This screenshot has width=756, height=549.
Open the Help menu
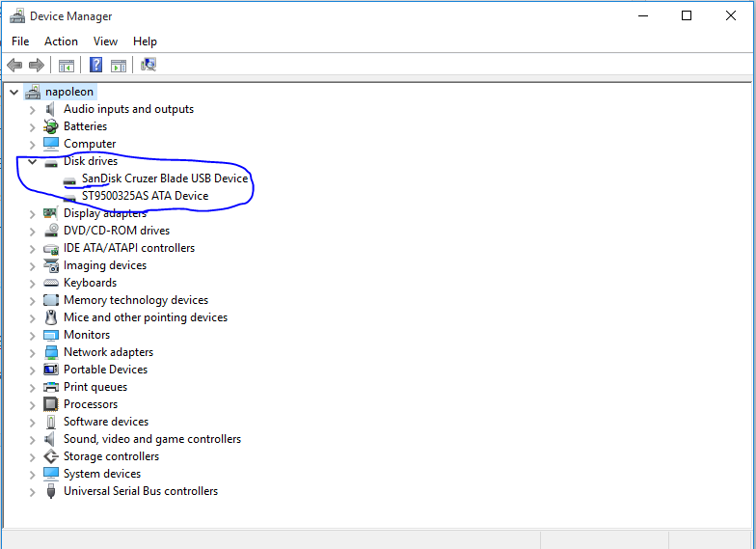point(145,41)
